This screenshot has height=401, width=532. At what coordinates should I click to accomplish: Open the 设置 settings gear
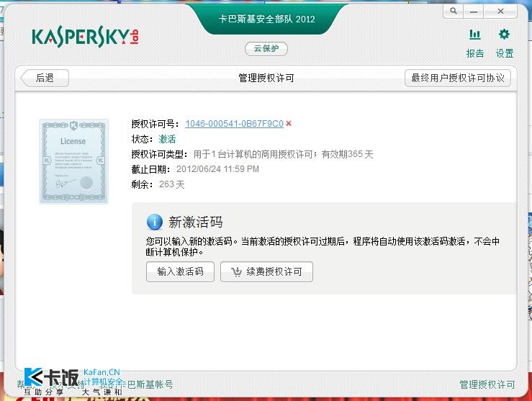[x=504, y=43]
